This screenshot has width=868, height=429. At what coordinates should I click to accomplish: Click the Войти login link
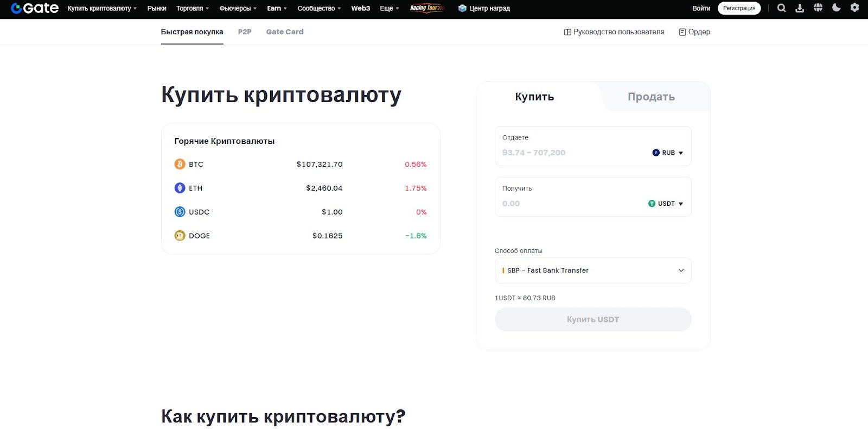tap(701, 8)
